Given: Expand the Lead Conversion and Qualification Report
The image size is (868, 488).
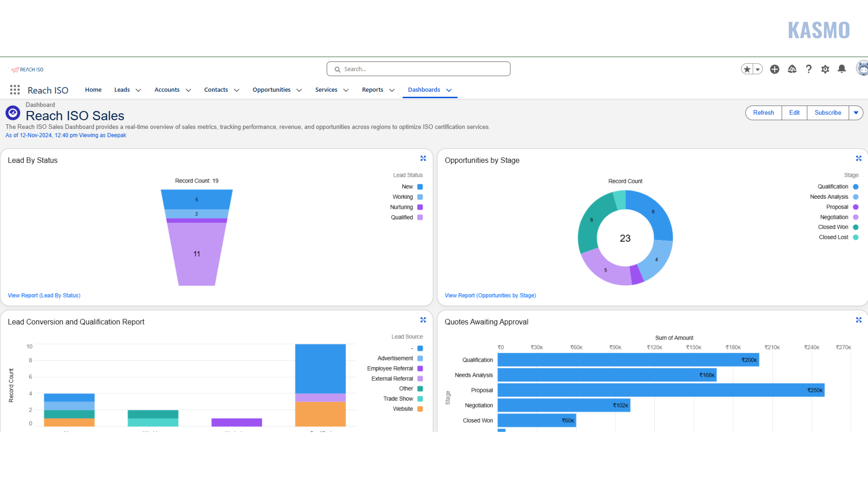Looking at the screenshot, I should [423, 320].
